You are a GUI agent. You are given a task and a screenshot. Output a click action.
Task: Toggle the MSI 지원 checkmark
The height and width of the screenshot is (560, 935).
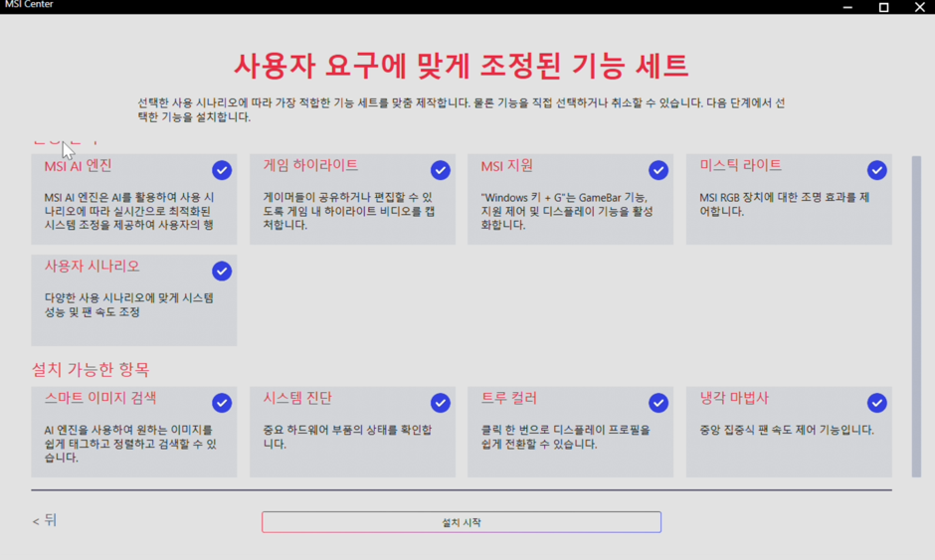[x=658, y=170]
